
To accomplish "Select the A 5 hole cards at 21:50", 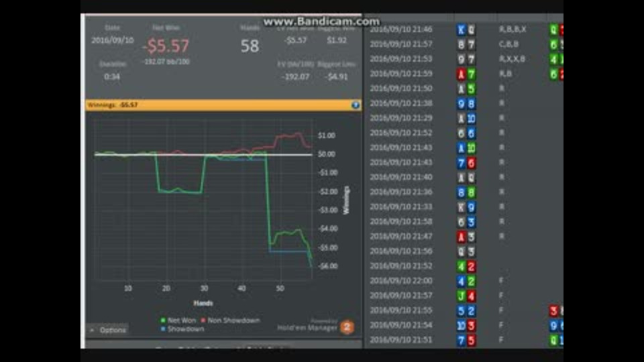I will pyautogui.click(x=466, y=88).
